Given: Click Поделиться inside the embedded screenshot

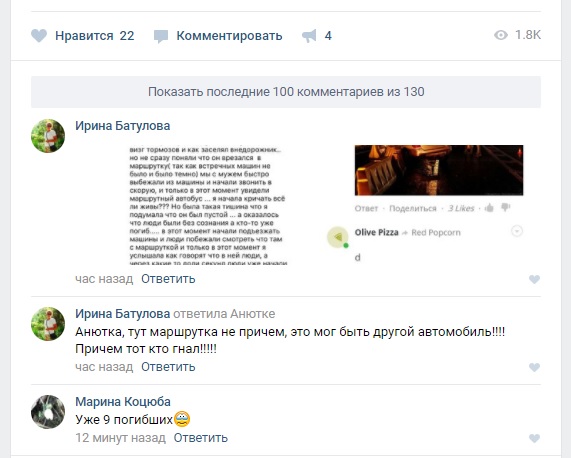Looking at the screenshot, I should coord(413,208).
